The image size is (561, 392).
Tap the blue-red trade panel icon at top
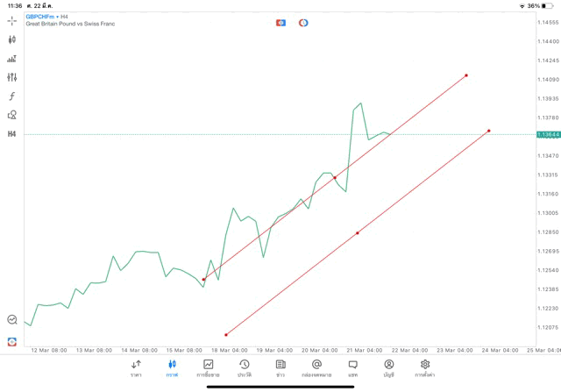point(280,22)
